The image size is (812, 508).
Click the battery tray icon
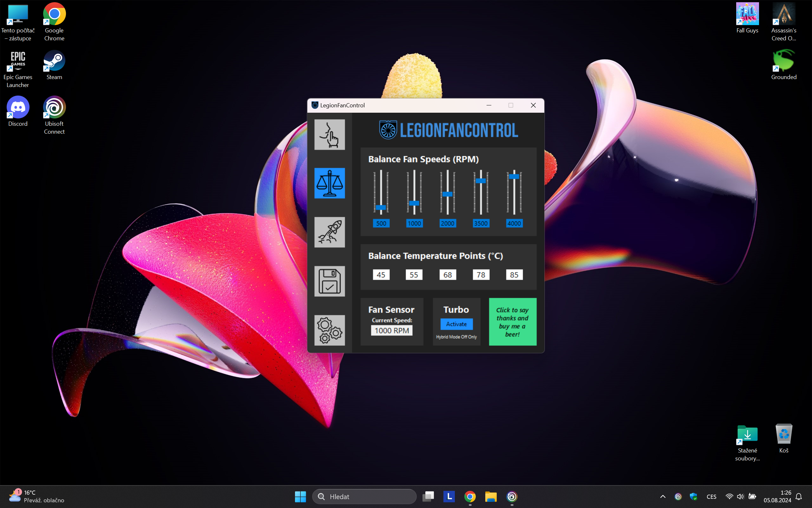[x=752, y=497]
